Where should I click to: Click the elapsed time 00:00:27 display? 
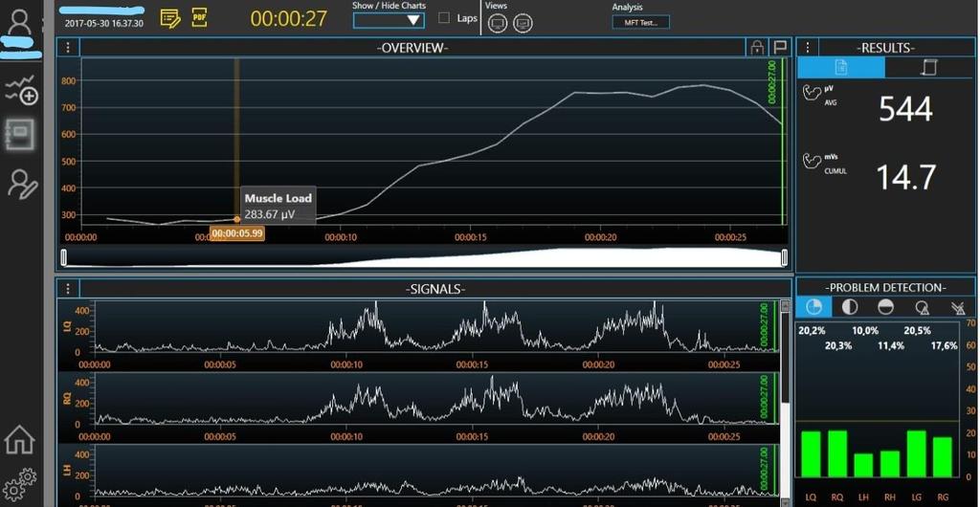tap(289, 19)
